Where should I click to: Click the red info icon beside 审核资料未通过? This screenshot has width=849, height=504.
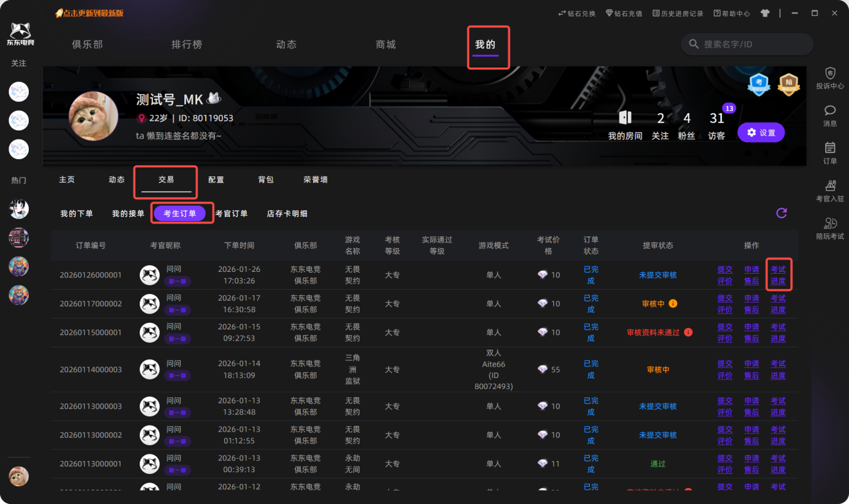coord(688,333)
